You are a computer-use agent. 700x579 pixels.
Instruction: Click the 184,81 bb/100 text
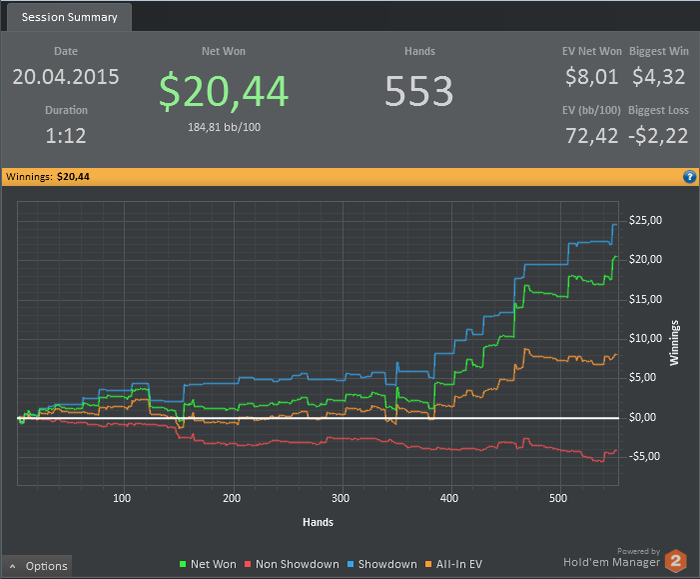[x=224, y=127]
